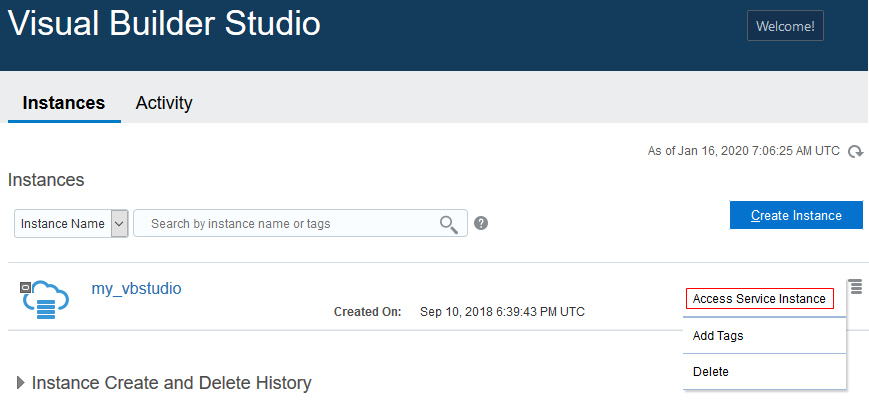This screenshot has width=869, height=406.
Task: Switch to the Activity tab
Action: tap(164, 103)
